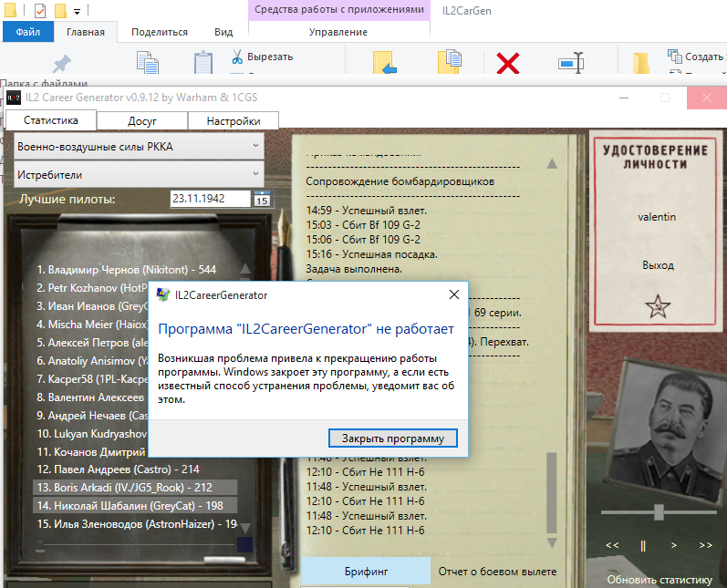Image resolution: width=727 pixels, height=588 pixels.
Task: Select pilot 14. Николай Шабалин (GreyCat) - 198
Action: 135,506
